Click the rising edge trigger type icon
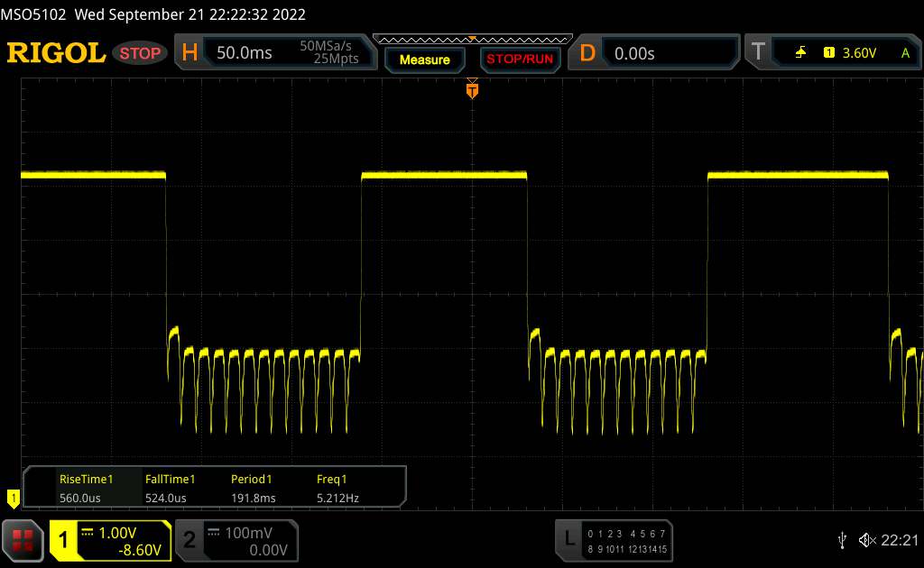This screenshot has height=568, width=924. click(800, 53)
